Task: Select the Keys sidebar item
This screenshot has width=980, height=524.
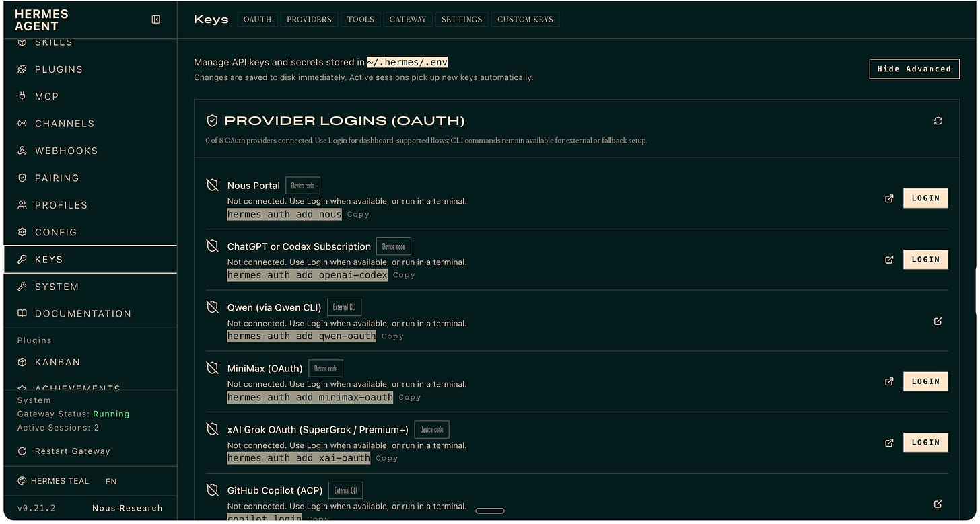Action: coord(91,259)
